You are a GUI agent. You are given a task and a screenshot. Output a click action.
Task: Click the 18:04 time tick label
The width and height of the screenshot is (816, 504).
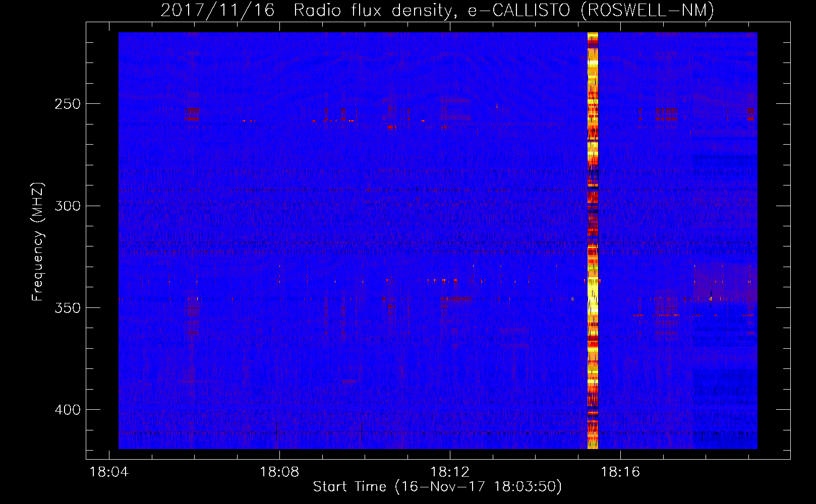pos(109,472)
